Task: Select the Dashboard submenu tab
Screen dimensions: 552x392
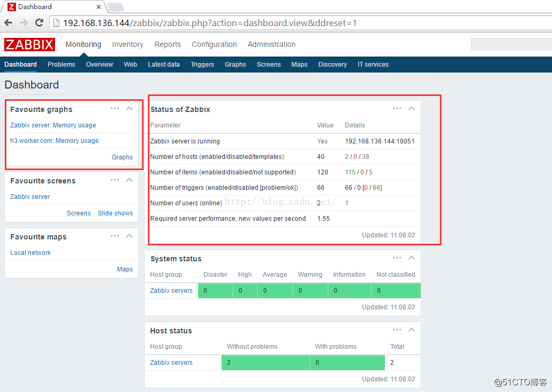Action: [x=20, y=65]
